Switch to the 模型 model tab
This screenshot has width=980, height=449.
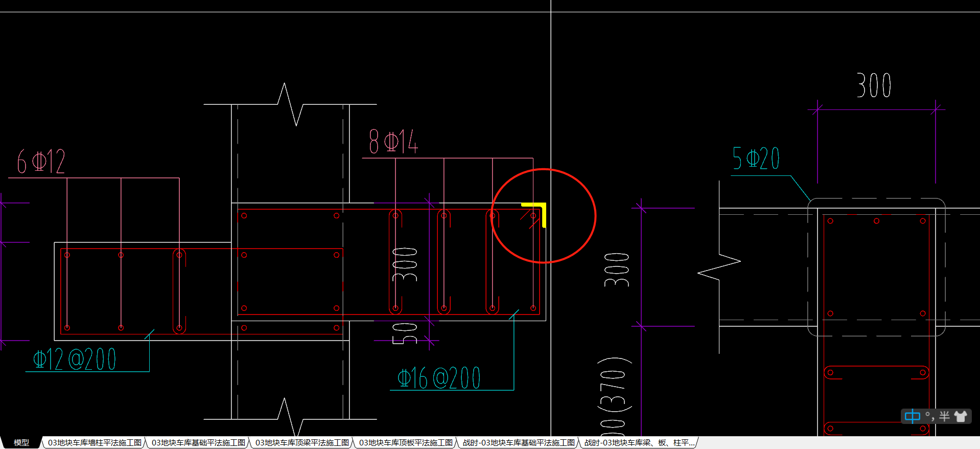[x=21, y=442]
